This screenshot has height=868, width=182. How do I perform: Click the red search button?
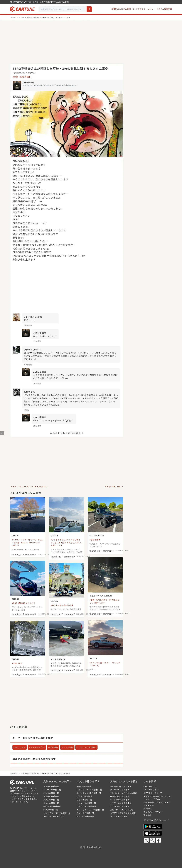click(x=89, y=9)
